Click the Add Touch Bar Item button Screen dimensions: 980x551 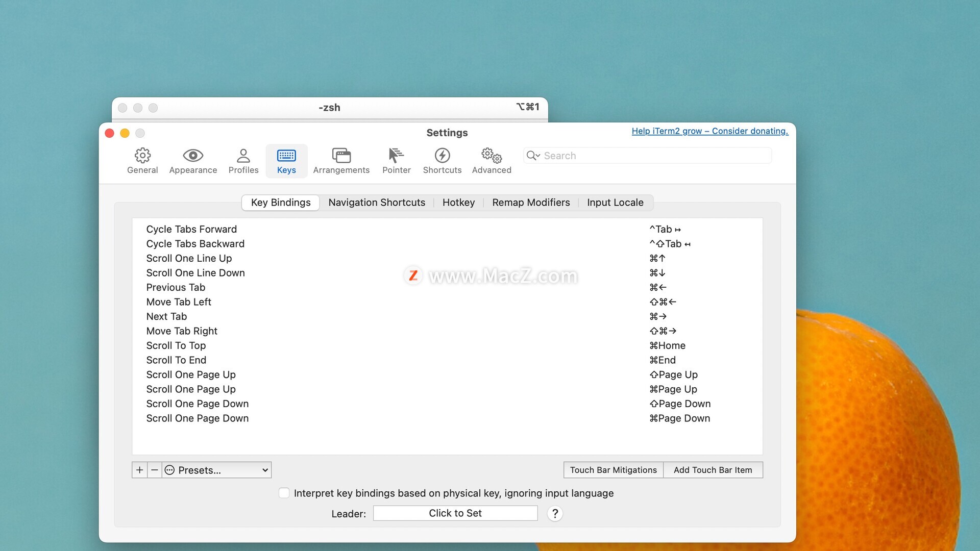click(x=713, y=470)
